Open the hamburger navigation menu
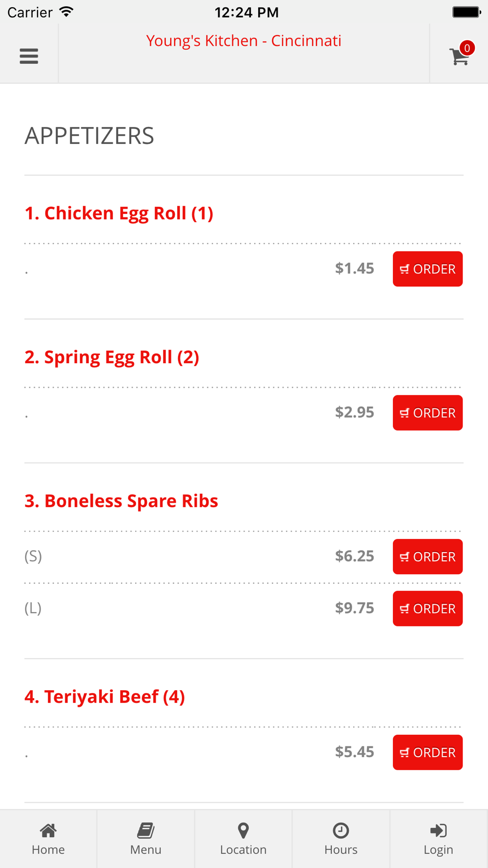The image size is (488, 868). [29, 56]
